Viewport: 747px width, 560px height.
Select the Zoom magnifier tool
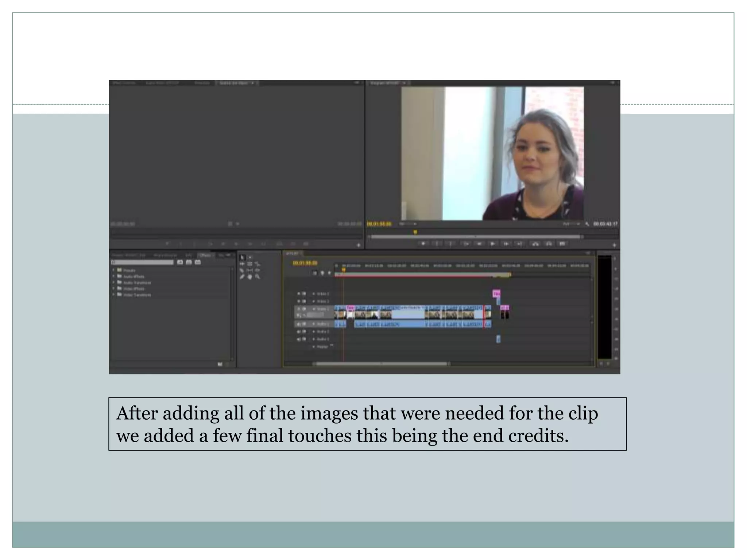point(258,277)
